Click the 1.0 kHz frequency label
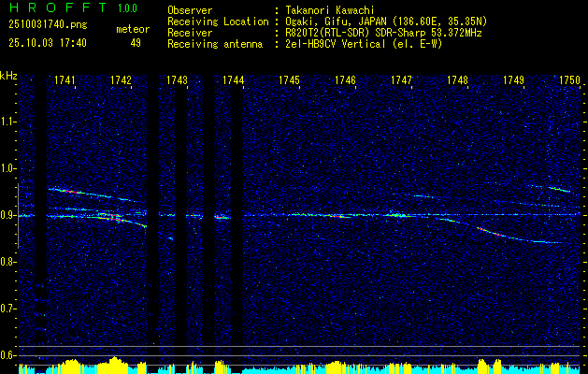Image resolution: width=588 pixels, height=374 pixels. [8, 168]
